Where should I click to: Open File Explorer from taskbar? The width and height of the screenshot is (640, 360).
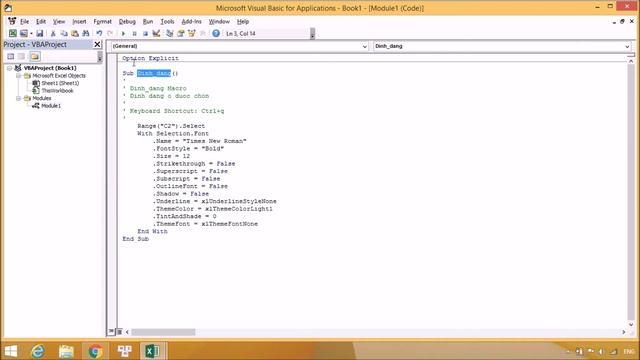click(x=66, y=351)
